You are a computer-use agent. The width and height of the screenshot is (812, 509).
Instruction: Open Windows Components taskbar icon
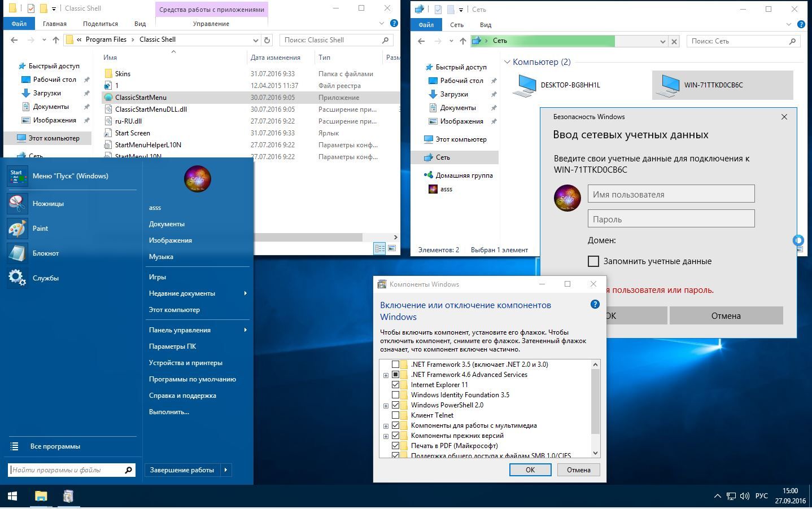pos(68,496)
